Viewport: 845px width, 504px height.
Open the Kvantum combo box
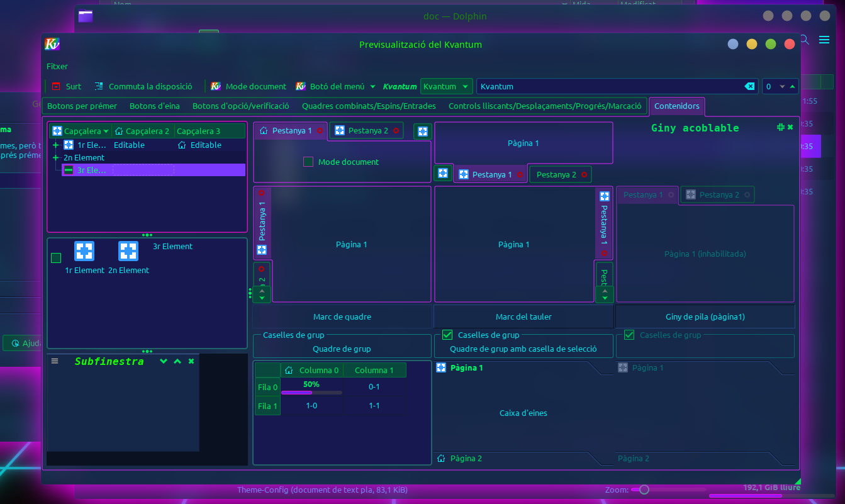(x=447, y=86)
